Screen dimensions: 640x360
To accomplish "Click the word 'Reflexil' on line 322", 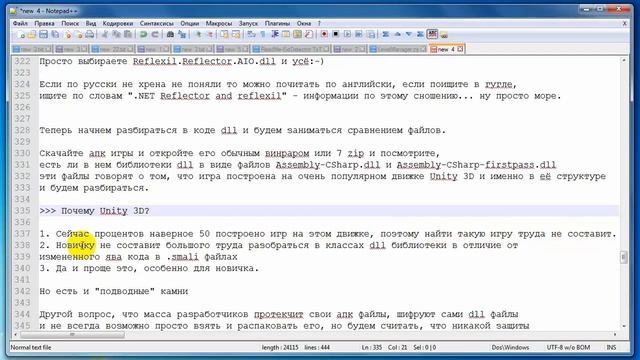I will (155, 62).
